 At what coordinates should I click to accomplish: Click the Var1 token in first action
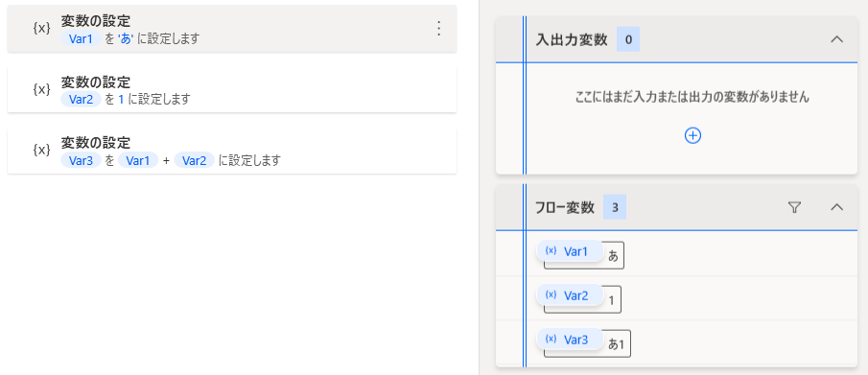click(x=81, y=38)
